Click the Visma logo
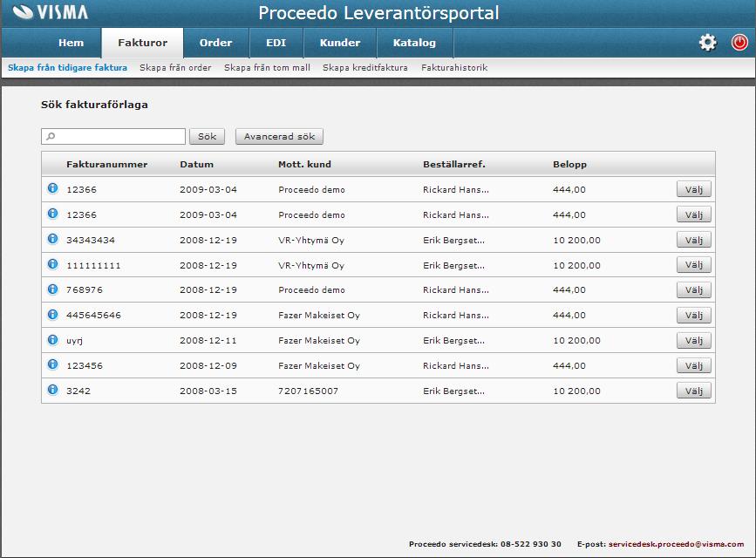This screenshot has width=756, height=558. click(51, 12)
